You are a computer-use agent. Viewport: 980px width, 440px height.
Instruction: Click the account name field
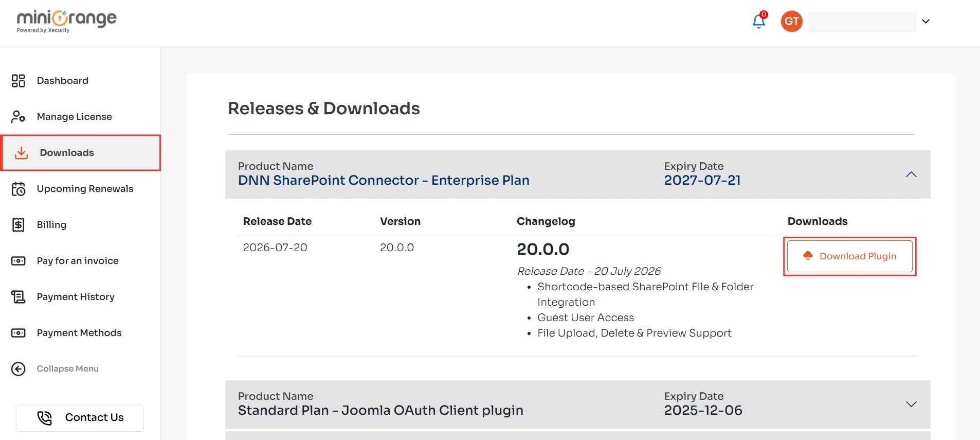click(862, 22)
